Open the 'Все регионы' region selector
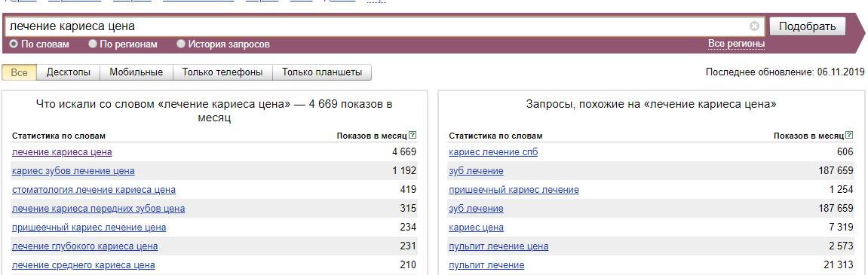The width and height of the screenshot is (868, 275). (x=736, y=44)
